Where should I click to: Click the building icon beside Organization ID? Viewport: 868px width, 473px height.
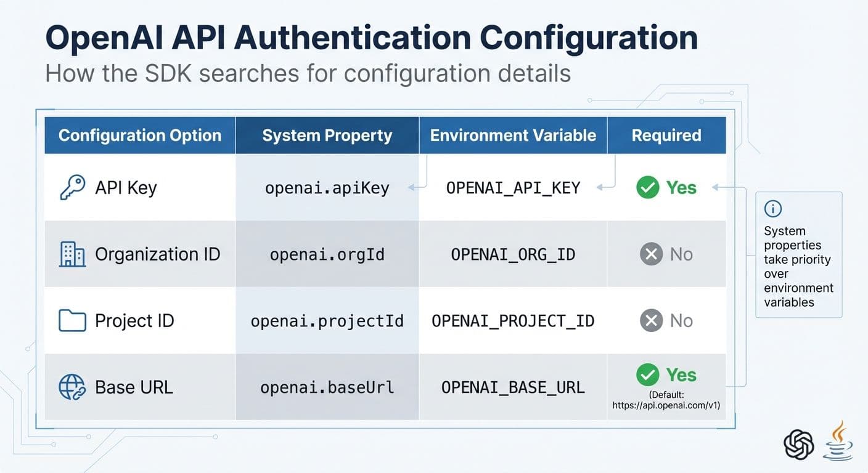(x=72, y=254)
